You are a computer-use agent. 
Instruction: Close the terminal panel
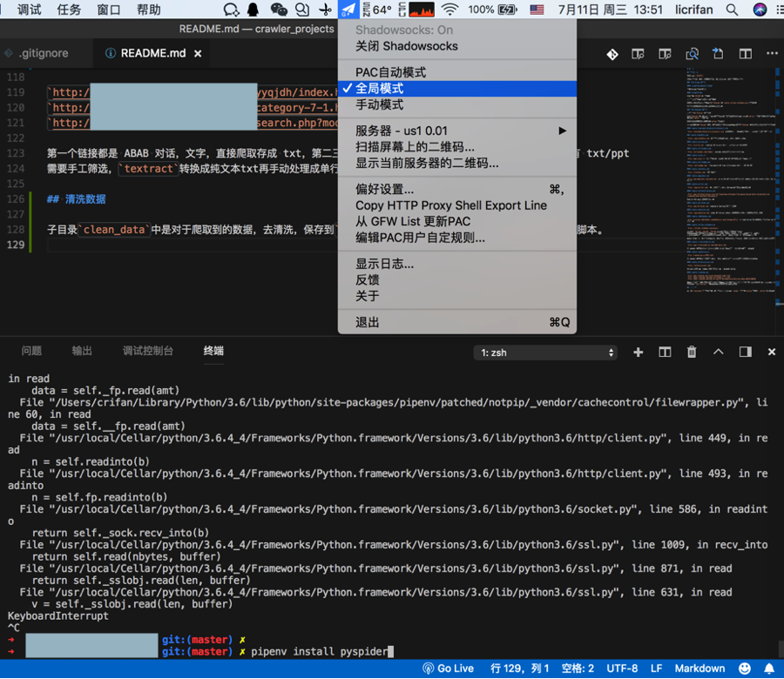click(772, 353)
